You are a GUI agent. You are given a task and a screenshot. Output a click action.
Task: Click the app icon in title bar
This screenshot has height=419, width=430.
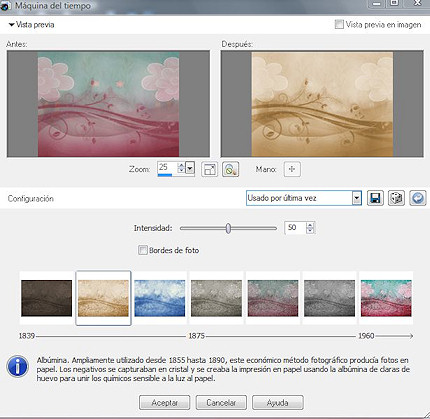point(5,6)
